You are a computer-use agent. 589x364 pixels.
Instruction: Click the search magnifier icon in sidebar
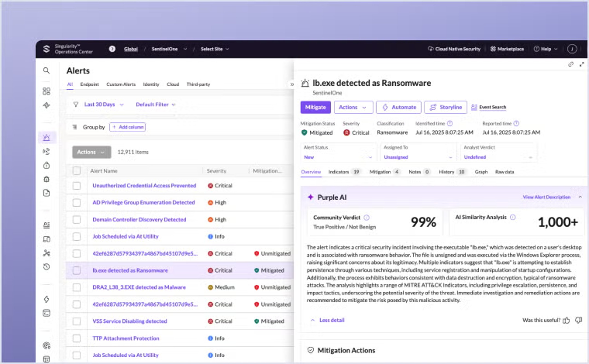click(x=46, y=71)
